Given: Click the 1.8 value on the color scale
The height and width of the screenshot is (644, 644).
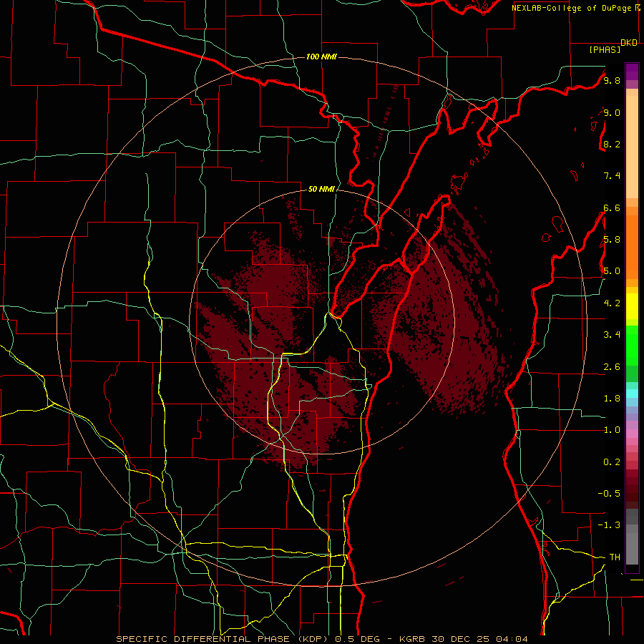Looking at the screenshot, I should point(612,399).
